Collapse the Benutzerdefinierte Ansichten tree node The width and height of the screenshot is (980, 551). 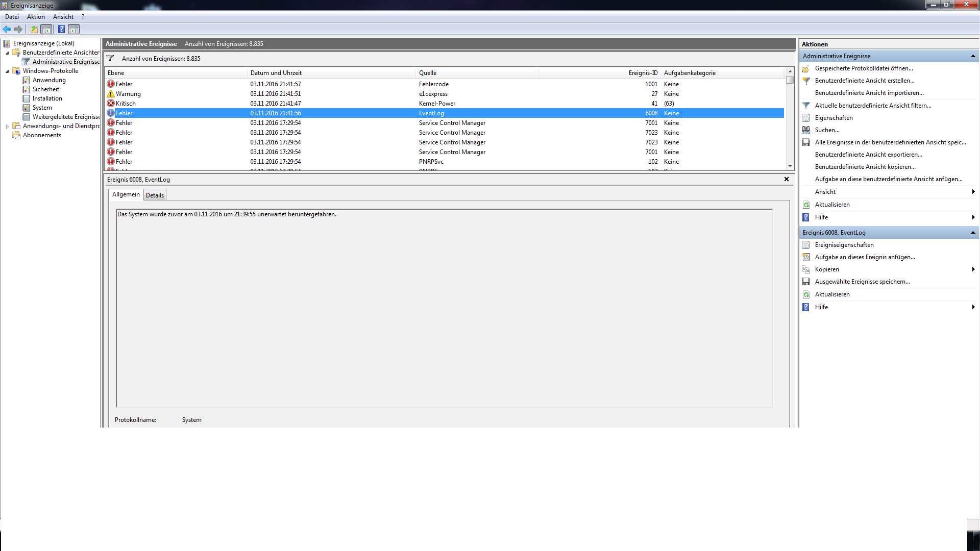coord(7,53)
